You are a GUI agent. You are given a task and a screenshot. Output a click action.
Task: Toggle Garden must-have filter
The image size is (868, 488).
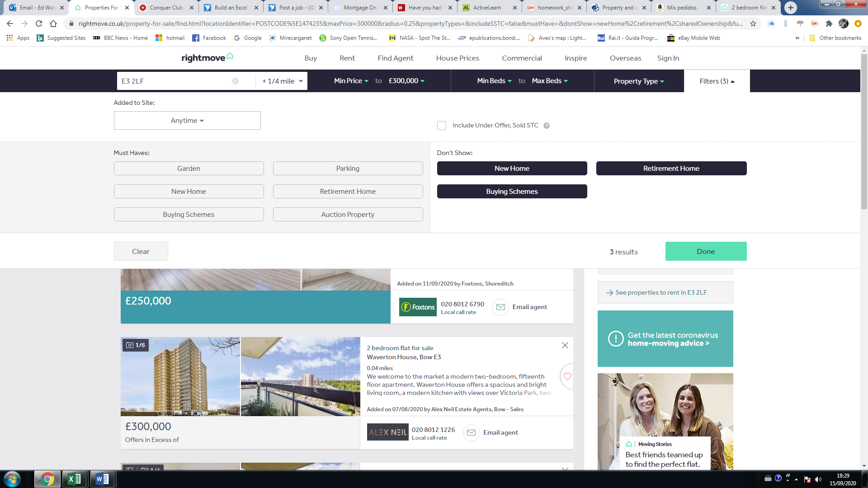[x=189, y=168]
